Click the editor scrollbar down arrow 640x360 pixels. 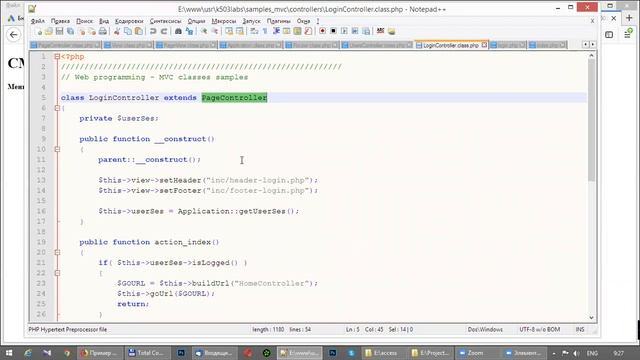tap(591, 318)
